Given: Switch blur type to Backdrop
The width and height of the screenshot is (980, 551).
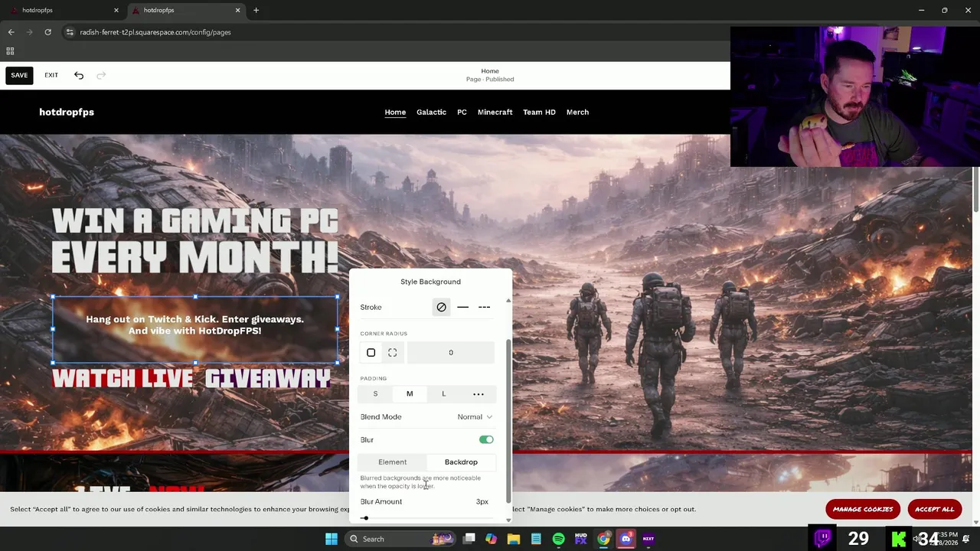Looking at the screenshot, I should point(461,462).
